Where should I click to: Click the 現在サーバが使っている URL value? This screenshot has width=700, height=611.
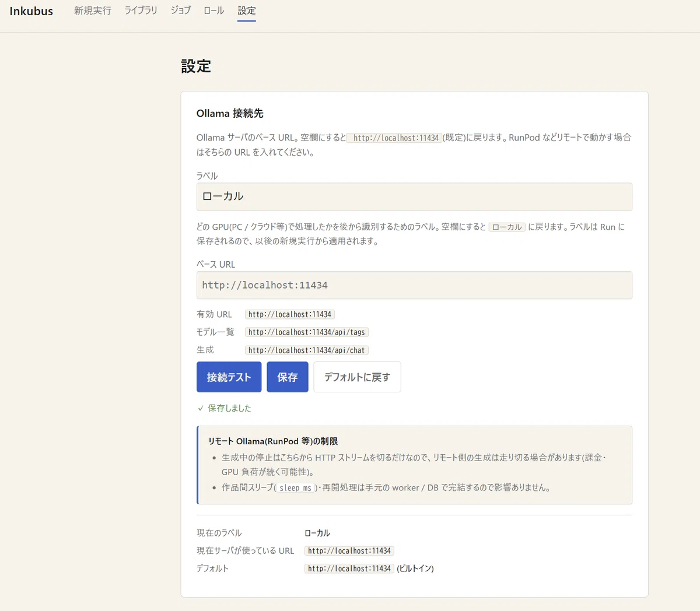coord(349,551)
